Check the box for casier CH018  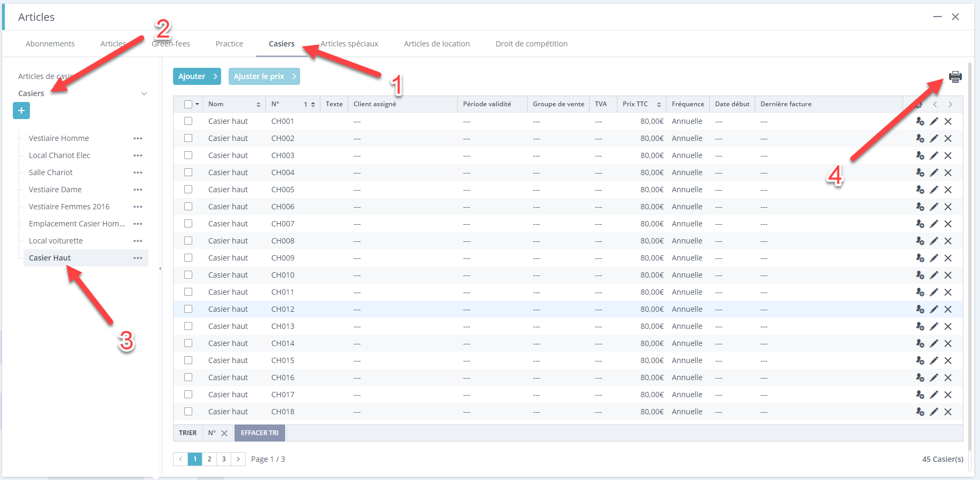(188, 412)
